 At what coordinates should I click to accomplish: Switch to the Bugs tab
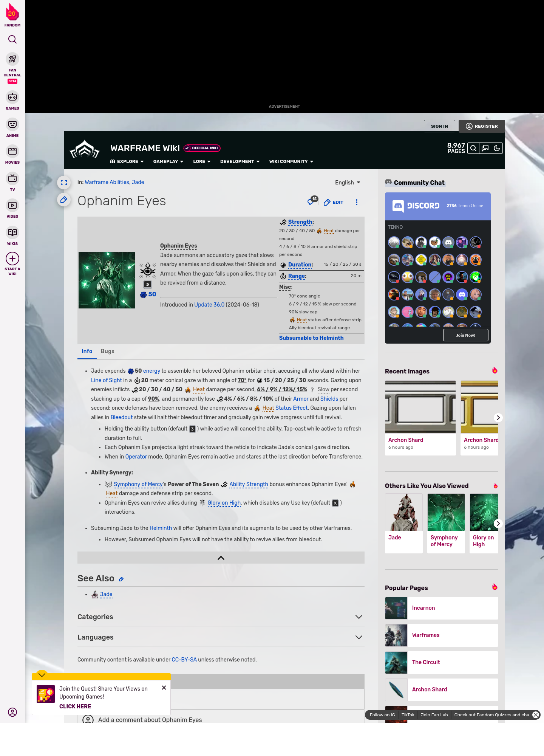[108, 351]
